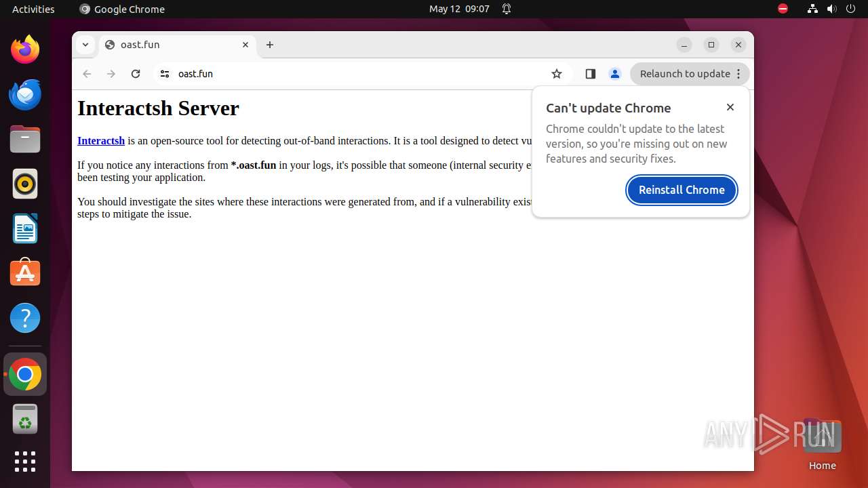Bookmark this page with the star
This screenshot has width=868, height=488.
tap(557, 74)
